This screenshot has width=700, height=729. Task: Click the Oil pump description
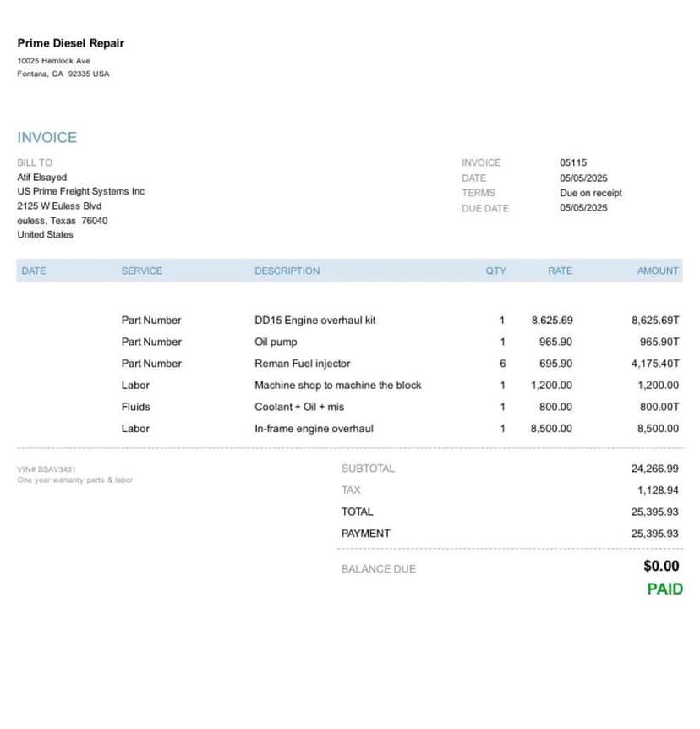pos(276,343)
